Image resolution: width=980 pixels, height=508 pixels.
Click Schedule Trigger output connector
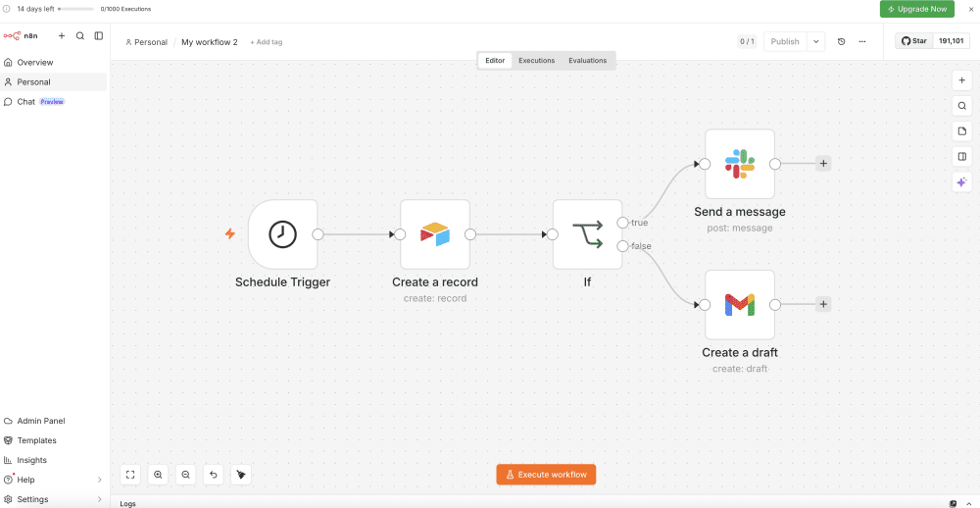pyautogui.click(x=318, y=234)
